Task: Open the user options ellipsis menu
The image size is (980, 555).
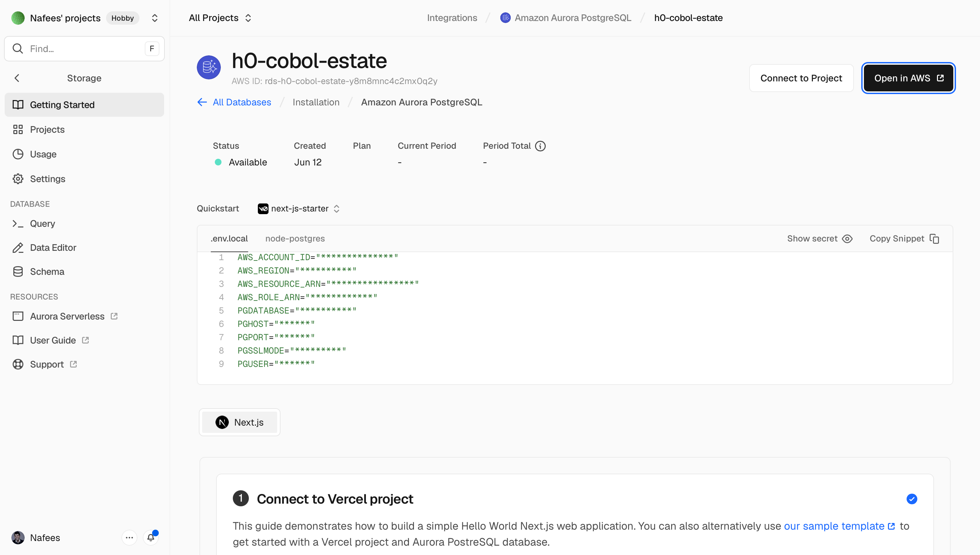Action: coord(129,537)
